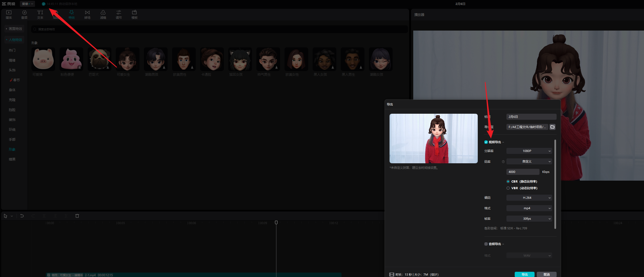Click the 4000 Kbps bitrate input field
644x277 pixels.
[x=523, y=172]
